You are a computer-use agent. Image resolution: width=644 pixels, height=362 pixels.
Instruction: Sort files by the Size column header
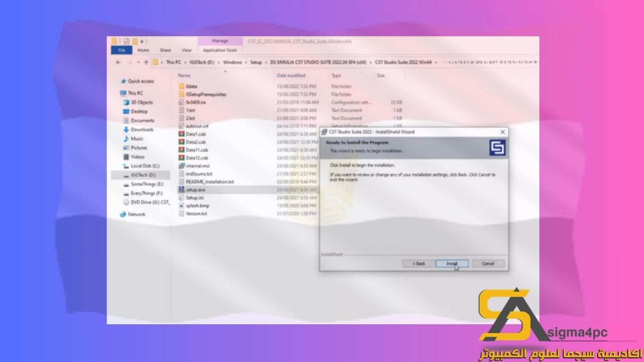(x=381, y=75)
